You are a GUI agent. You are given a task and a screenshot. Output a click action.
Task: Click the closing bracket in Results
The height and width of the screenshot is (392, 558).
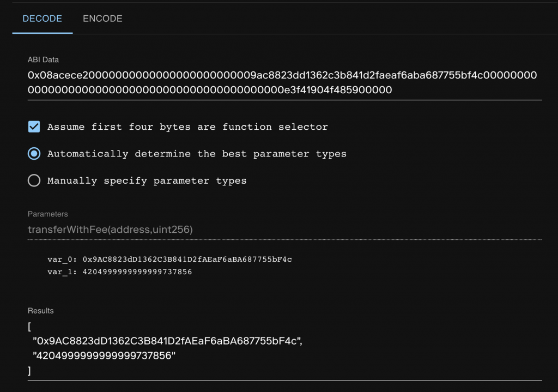[x=29, y=370]
